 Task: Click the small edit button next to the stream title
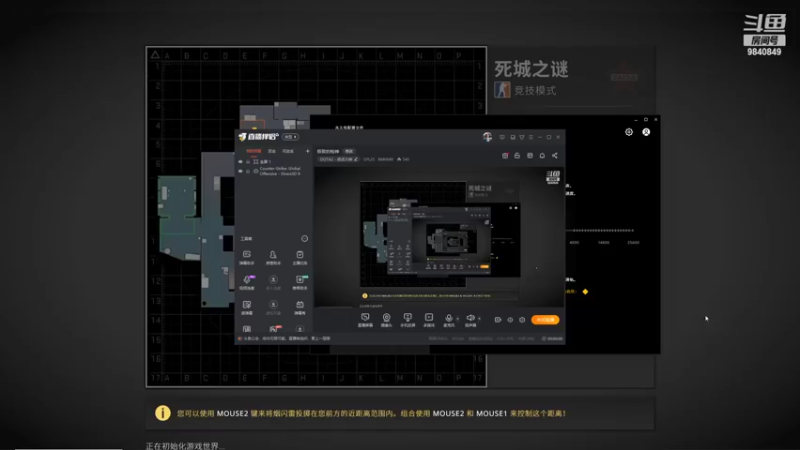click(x=349, y=151)
